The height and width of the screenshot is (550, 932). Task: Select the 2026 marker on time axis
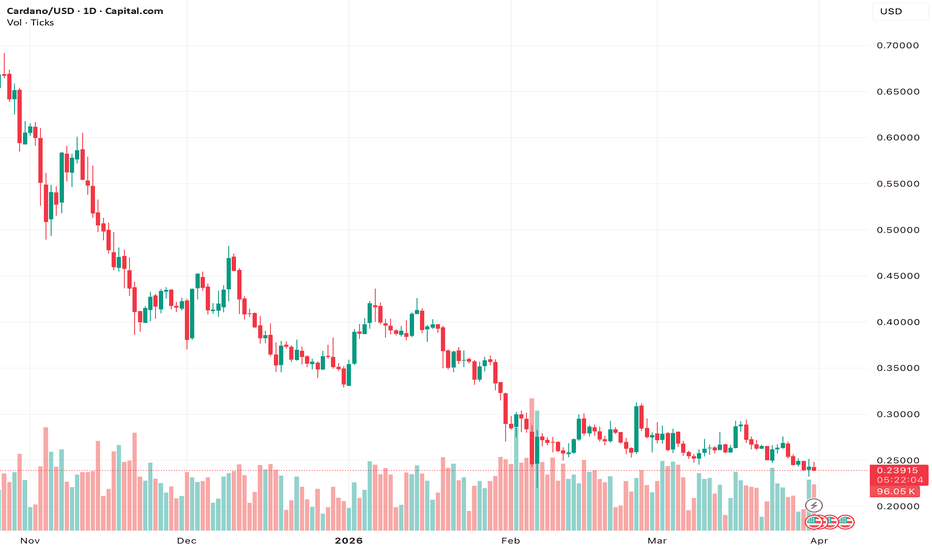[350, 540]
